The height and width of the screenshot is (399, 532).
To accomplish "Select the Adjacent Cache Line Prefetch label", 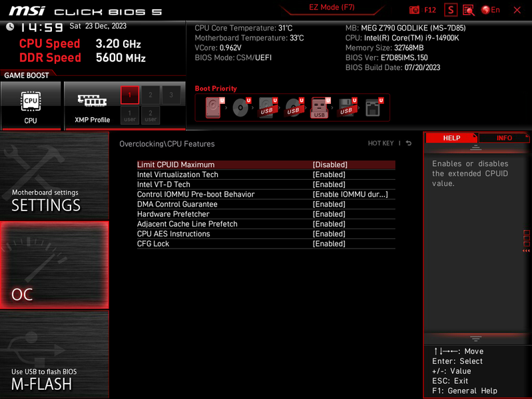I will pyautogui.click(x=187, y=224).
